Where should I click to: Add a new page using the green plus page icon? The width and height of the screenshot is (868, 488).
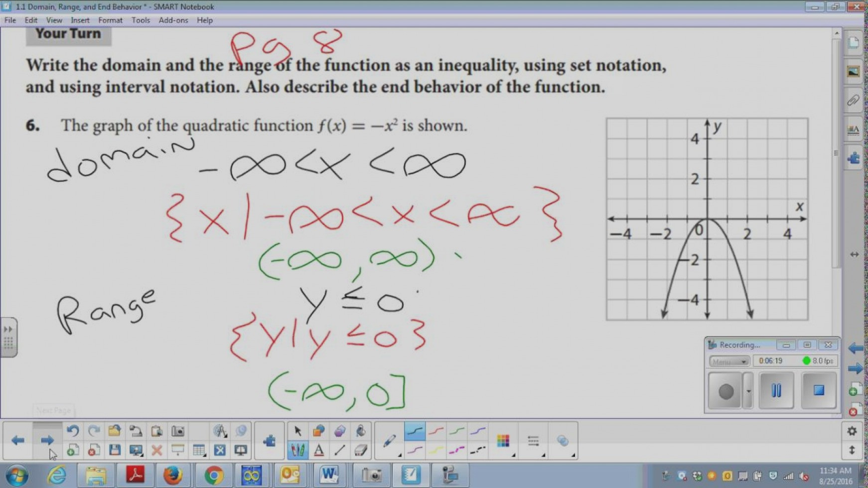[73, 450]
